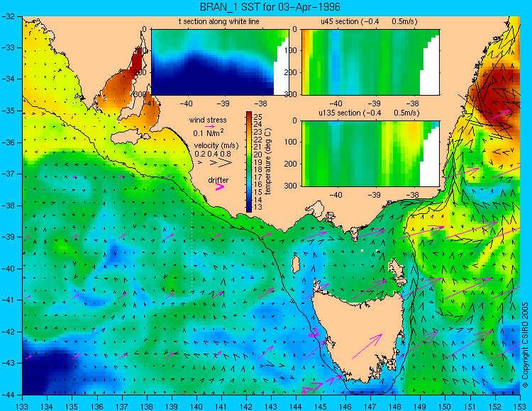The height and width of the screenshot is (411, 532).
Task: Click the '© Copyright CSIRO 2005' text
Action: [525, 345]
